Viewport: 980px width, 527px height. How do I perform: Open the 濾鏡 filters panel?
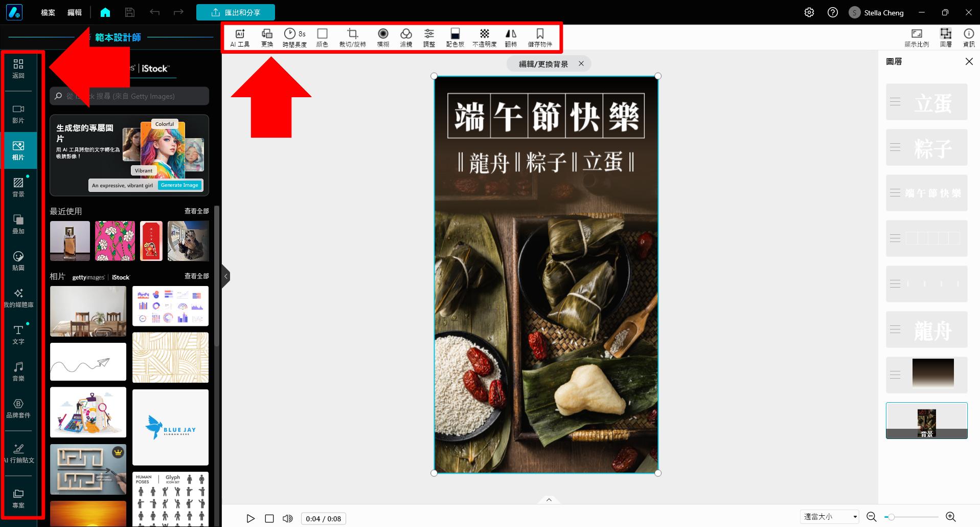[406, 37]
